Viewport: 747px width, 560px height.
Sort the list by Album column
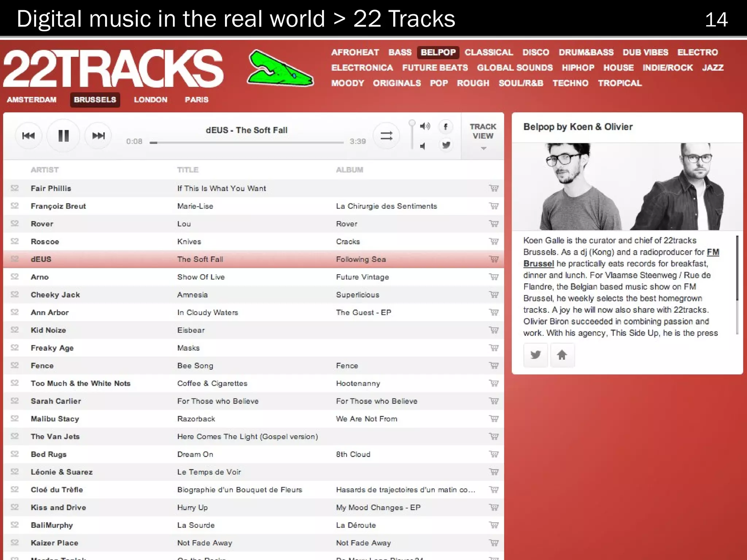(x=349, y=170)
